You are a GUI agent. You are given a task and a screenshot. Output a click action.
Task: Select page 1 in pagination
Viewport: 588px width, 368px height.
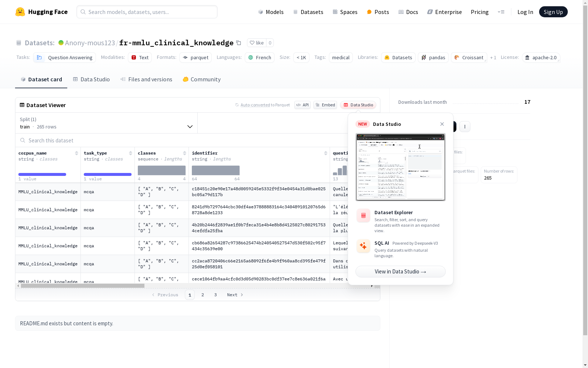(x=190, y=295)
